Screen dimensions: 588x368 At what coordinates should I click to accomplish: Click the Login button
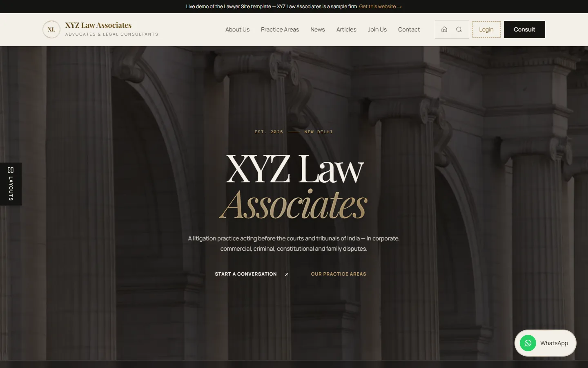486,29
